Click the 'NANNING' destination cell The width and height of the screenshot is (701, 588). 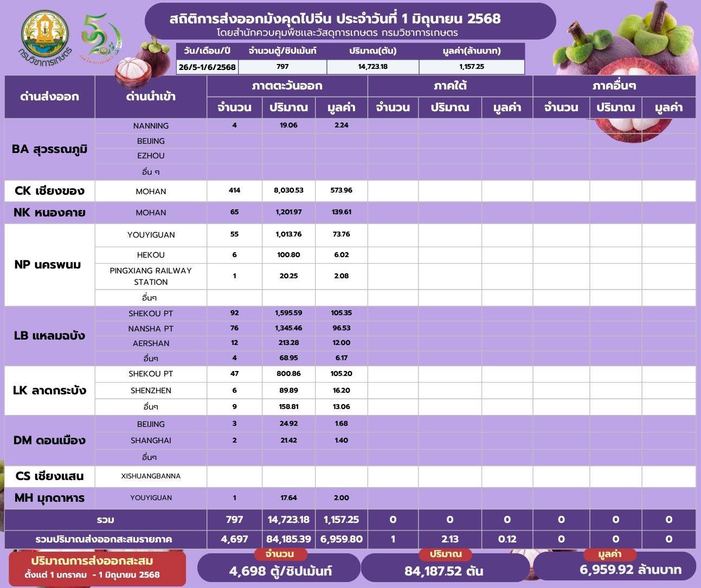151,126
